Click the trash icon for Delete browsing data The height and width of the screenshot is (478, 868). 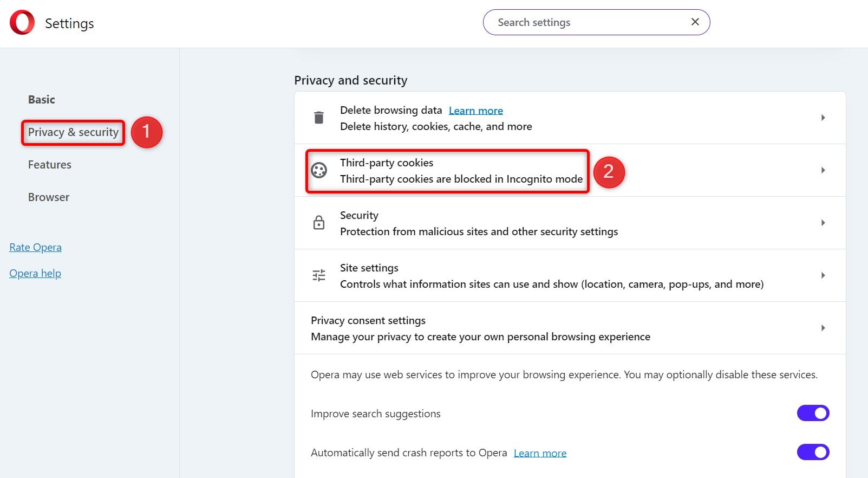coord(319,118)
